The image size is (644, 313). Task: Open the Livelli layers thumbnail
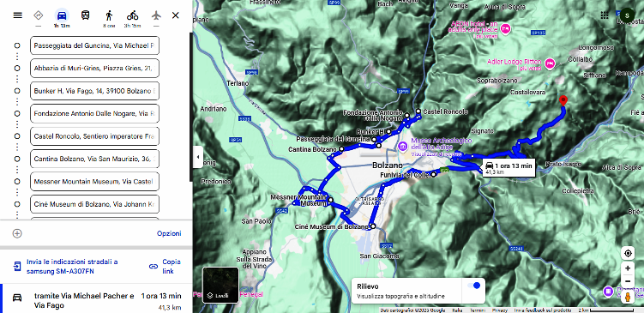tap(220, 285)
